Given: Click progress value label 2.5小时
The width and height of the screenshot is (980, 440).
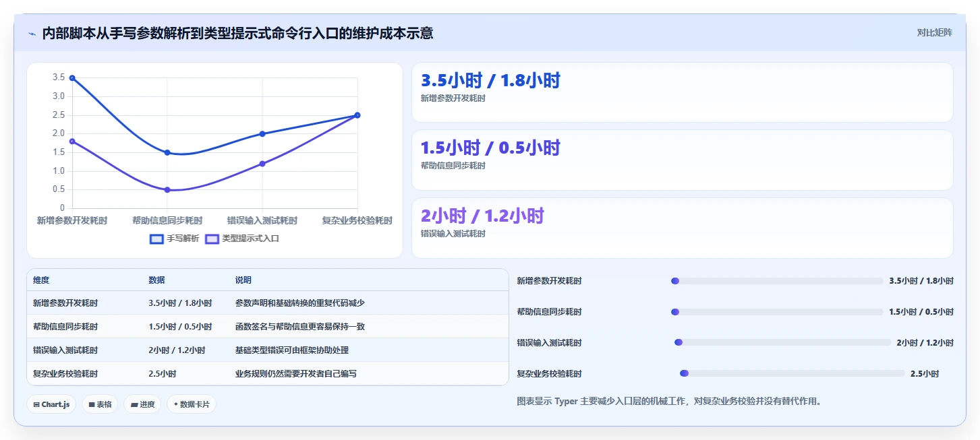Looking at the screenshot, I should click(925, 373).
